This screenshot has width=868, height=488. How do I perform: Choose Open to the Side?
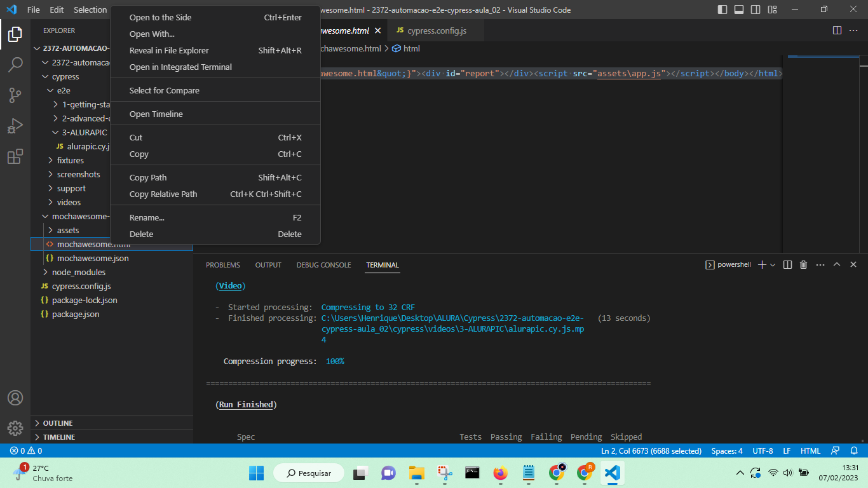[215, 17]
